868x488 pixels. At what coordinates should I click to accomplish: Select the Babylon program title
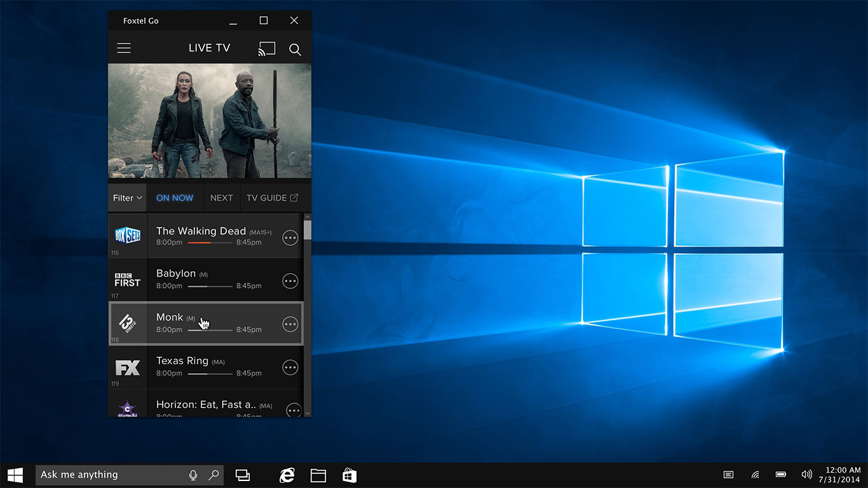click(x=176, y=274)
